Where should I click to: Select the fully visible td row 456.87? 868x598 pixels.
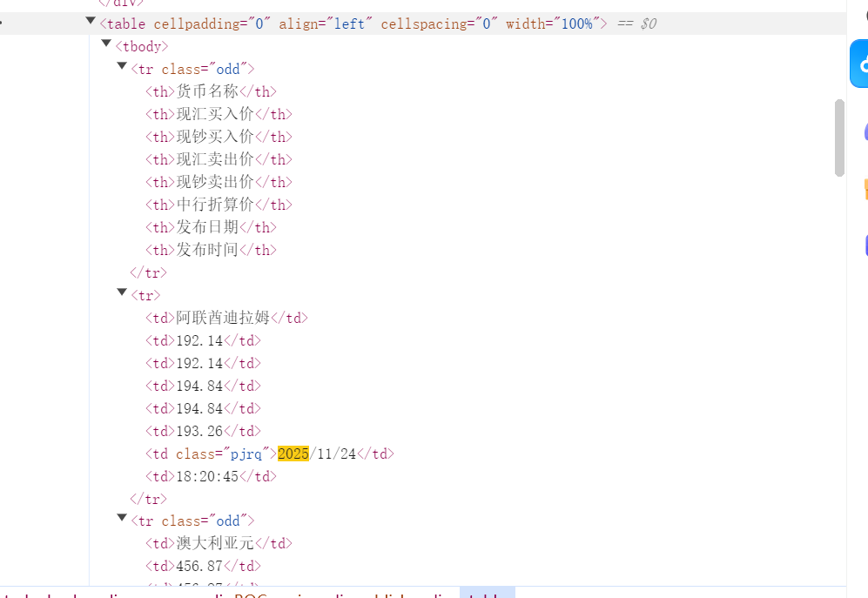(203, 566)
